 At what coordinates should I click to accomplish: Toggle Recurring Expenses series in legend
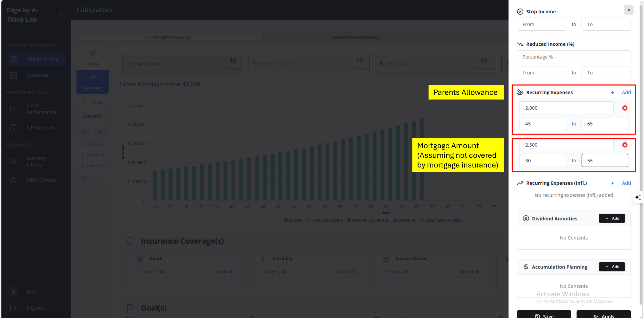point(368,220)
